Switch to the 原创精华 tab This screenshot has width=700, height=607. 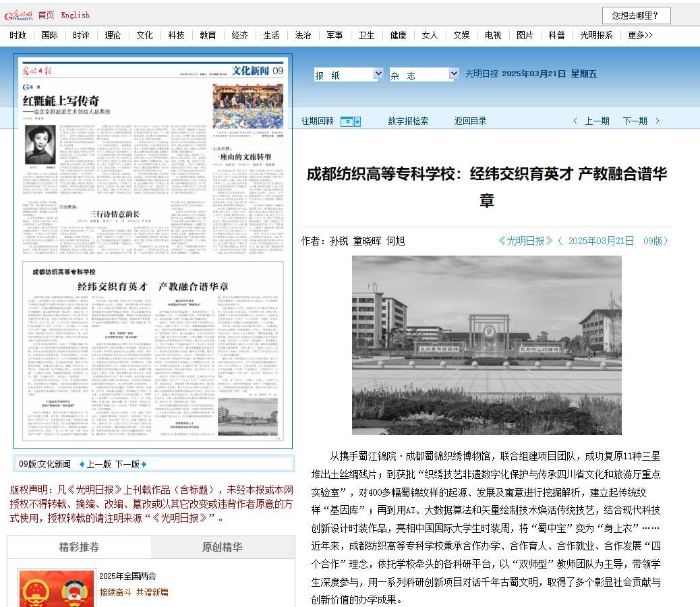click(x=223, y=547)
